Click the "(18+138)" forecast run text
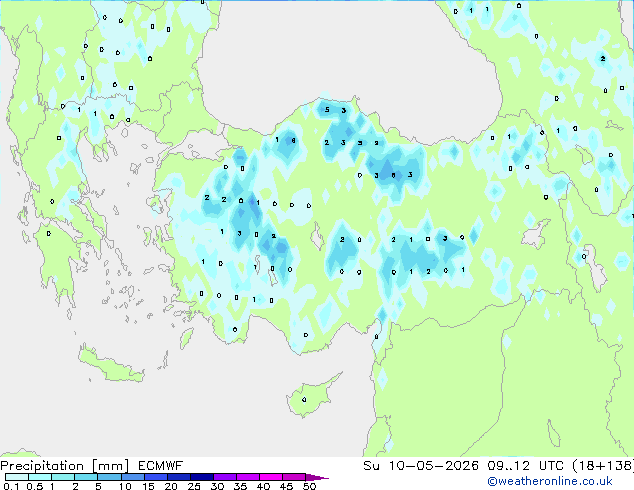The width and height of the screenshot is (634, 490). (602, 466)
